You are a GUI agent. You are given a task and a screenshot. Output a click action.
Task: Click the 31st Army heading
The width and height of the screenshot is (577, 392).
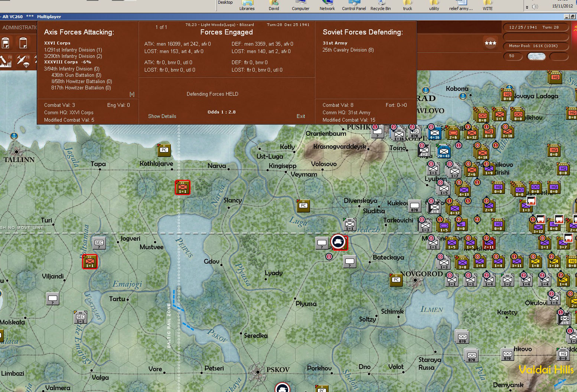[x=335, y=43]
